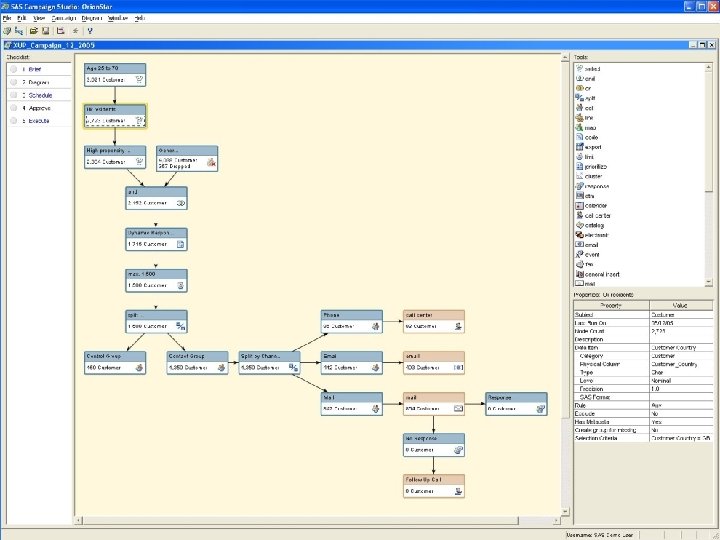Open the Approve checklist step link

pyautogui.click(x=39, y=108)
